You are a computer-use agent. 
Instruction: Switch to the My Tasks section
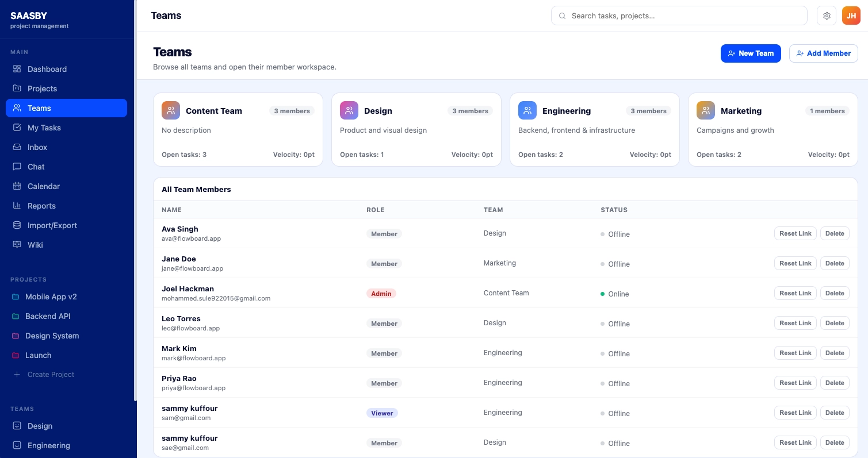coord(44,128)
